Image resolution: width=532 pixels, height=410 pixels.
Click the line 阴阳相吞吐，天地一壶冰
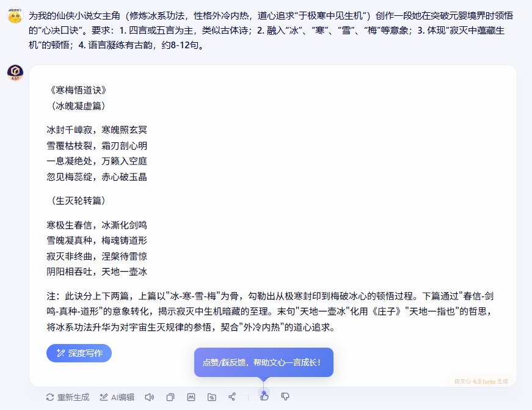[97, 271]
